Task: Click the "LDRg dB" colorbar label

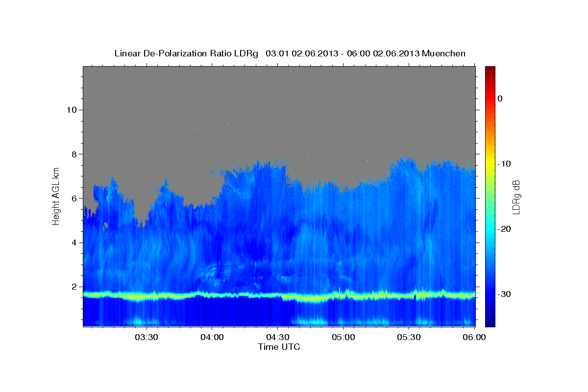Action: coord(515,196)
